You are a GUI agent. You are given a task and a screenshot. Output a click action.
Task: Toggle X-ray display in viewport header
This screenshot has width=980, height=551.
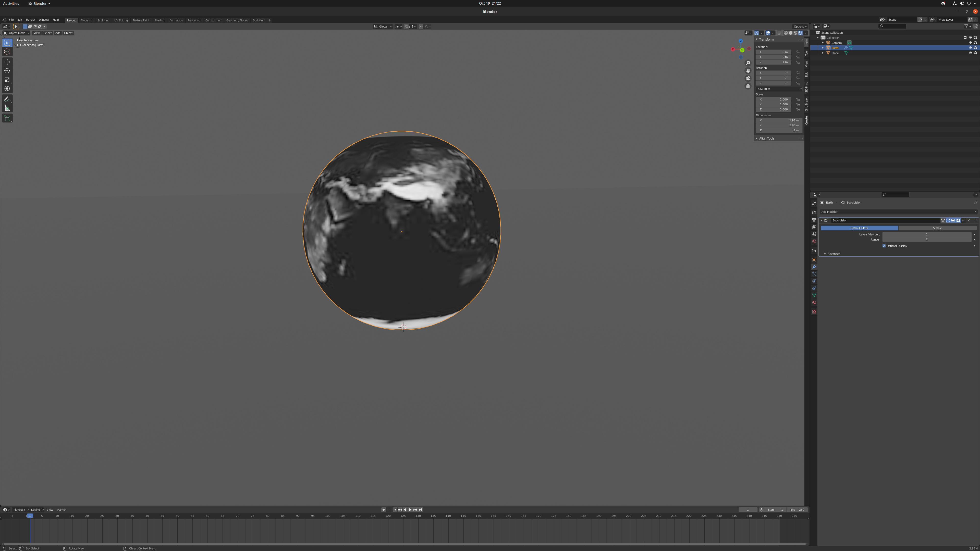(779, 33)
